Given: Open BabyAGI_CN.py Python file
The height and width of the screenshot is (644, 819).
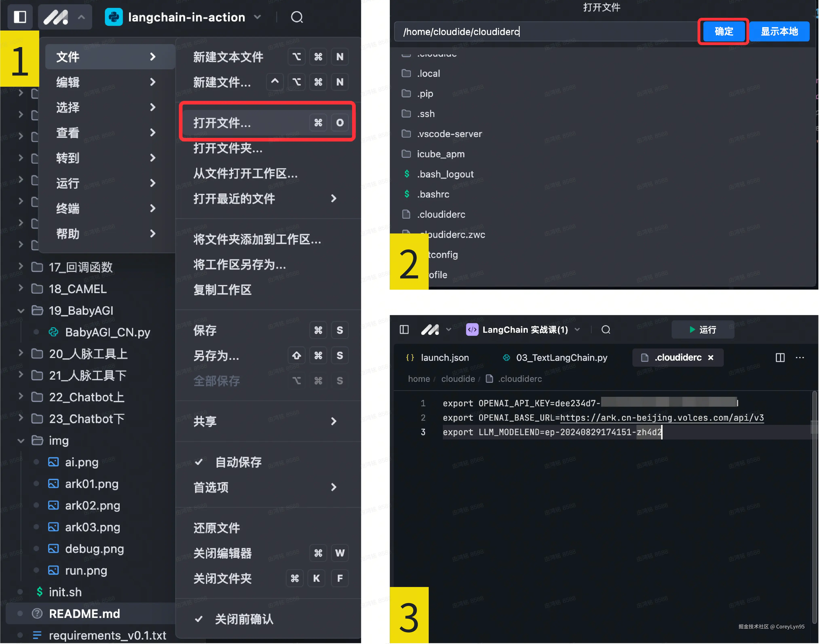Looking at the screenshot, I should click(x=107, y=332).
